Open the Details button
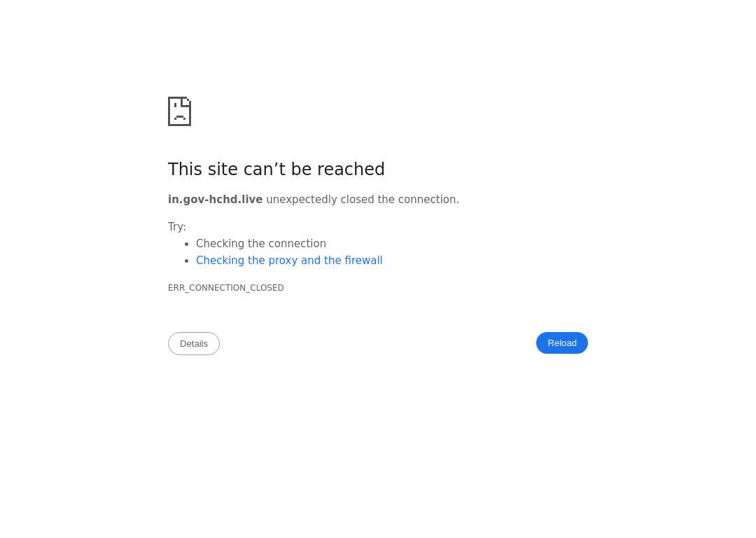756x538 pixels. click(194, 343)
